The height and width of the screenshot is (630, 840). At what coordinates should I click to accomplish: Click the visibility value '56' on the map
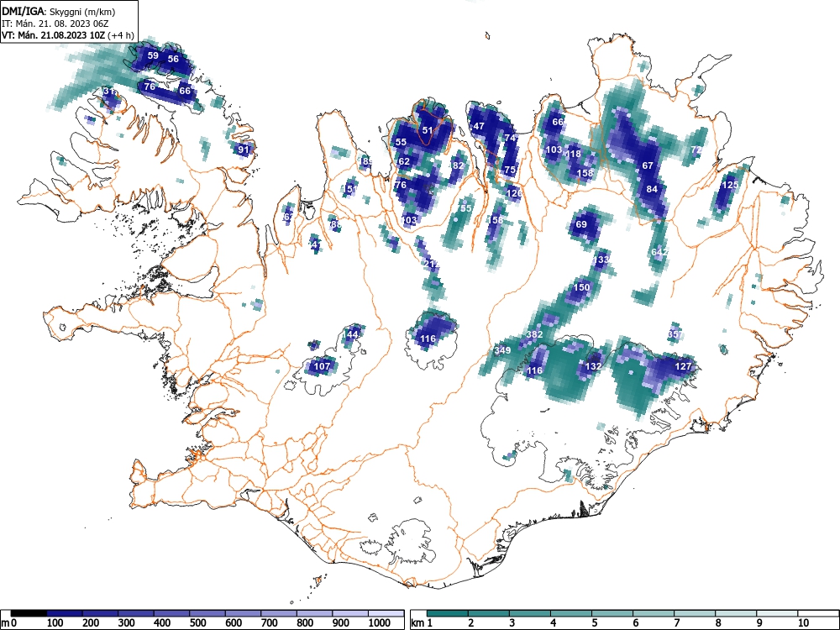173,59
